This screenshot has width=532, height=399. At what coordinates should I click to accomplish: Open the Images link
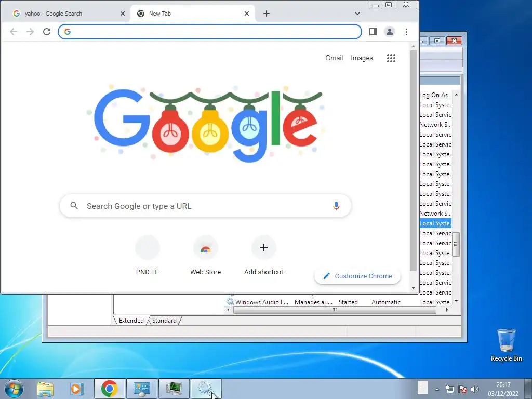[362, 58]
